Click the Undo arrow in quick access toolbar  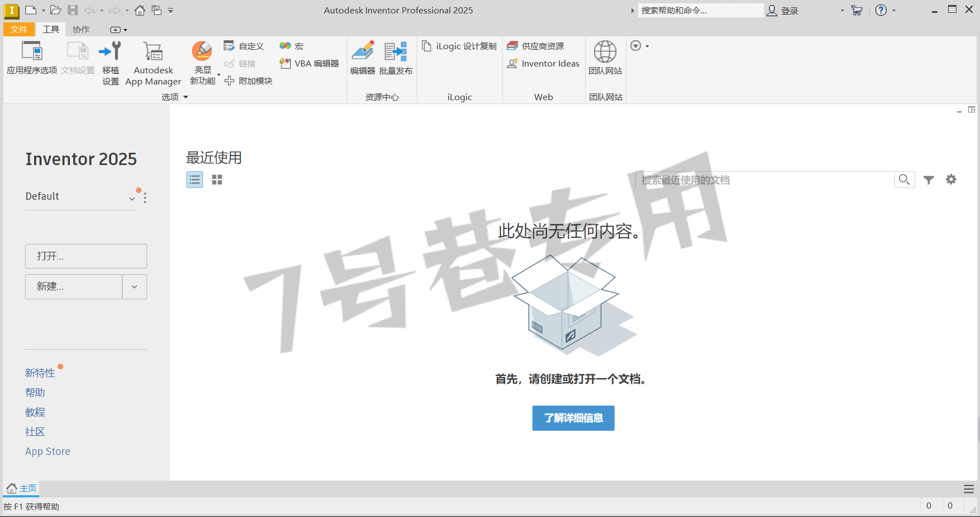[x=89, y=10]
